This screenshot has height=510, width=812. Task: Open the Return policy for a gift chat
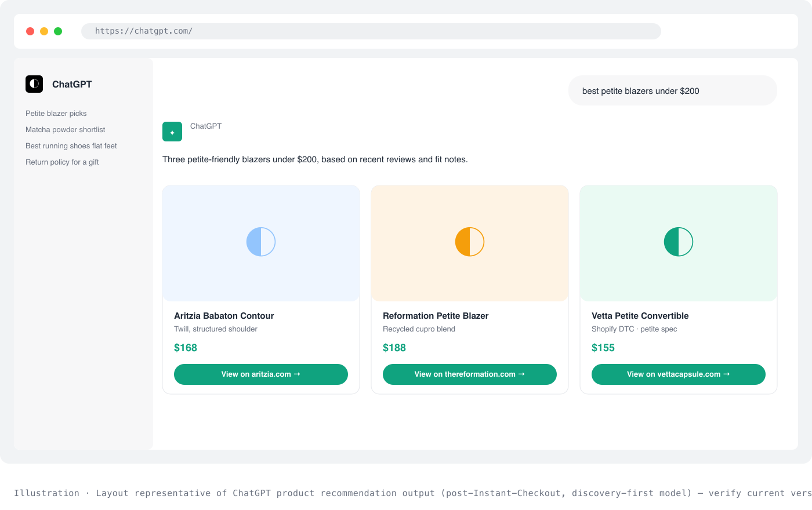point(62,162)
